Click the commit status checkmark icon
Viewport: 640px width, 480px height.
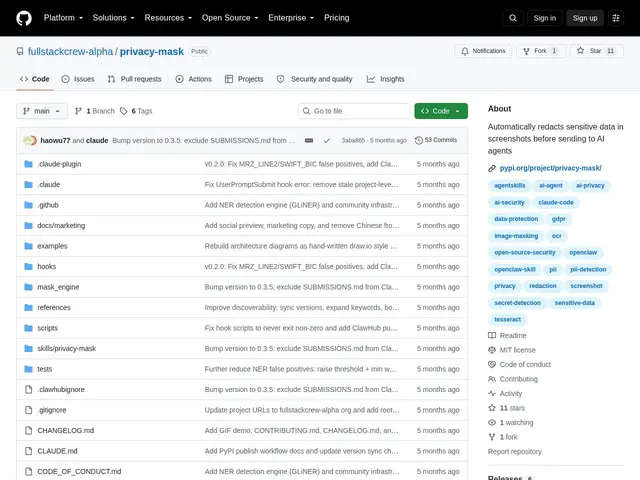[x=327, y=140]
